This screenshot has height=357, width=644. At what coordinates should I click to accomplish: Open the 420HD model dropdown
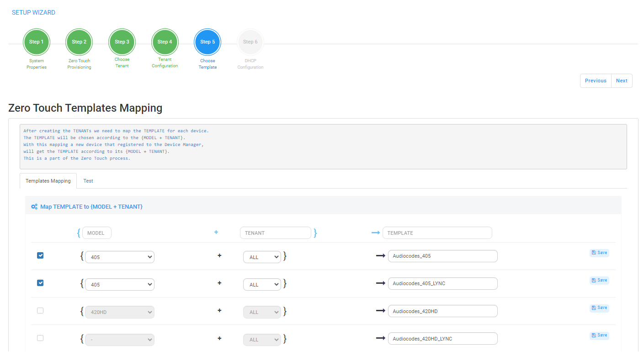pyautogui.click(x=120, y=312)
